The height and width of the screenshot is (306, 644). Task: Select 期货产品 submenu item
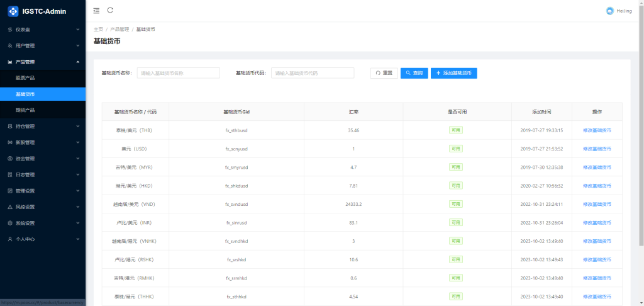(x=25, y=110)
